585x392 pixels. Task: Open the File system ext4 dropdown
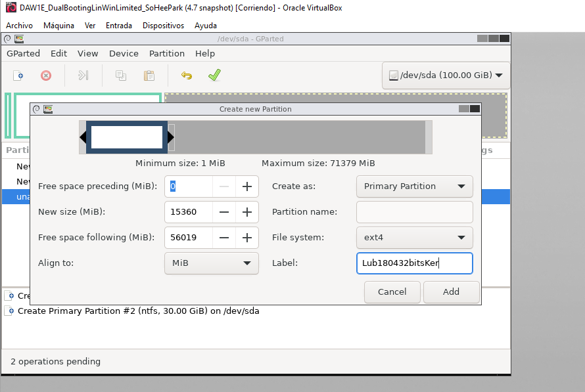(x=415, y=238)
